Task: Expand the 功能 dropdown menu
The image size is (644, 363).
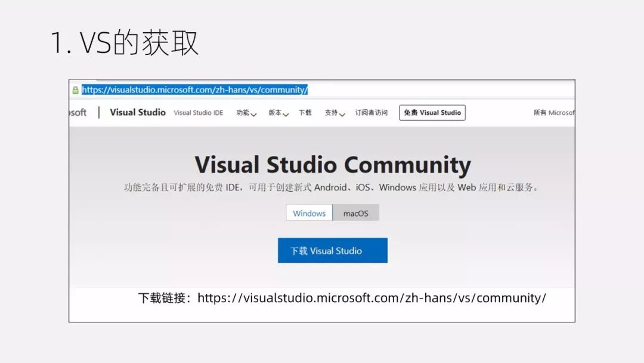Action: click(246, 113)
